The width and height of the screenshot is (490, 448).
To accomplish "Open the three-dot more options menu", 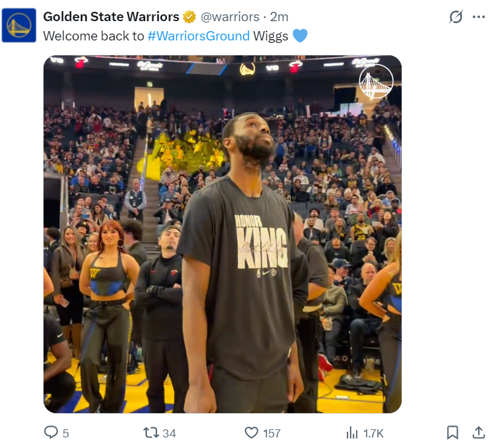I will [478, 17].
